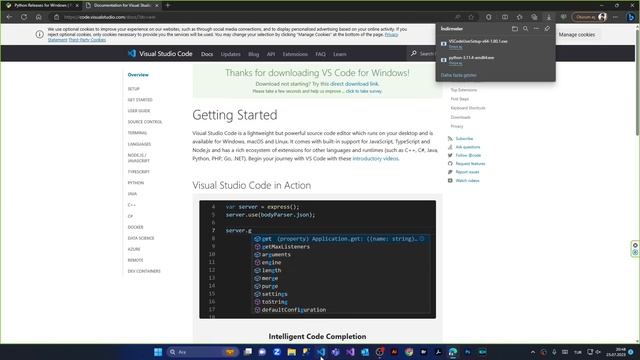The image size is (640, 360).
Task: Open the Docs menu item
Action: 207,54
